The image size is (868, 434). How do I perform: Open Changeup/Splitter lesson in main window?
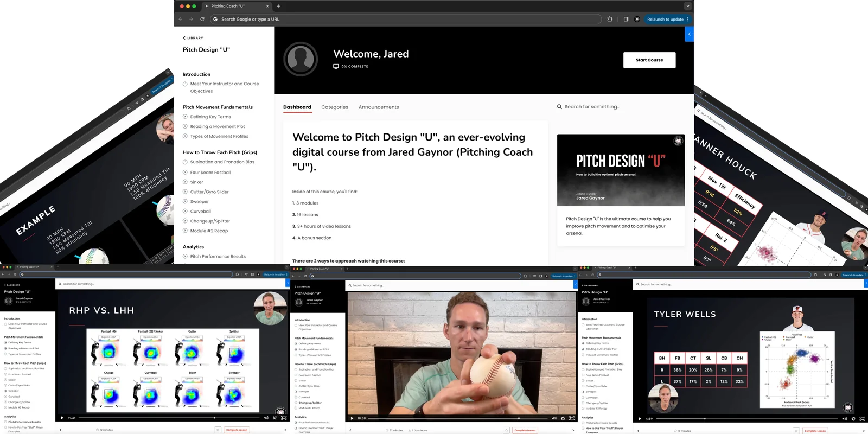pos(210,221)
